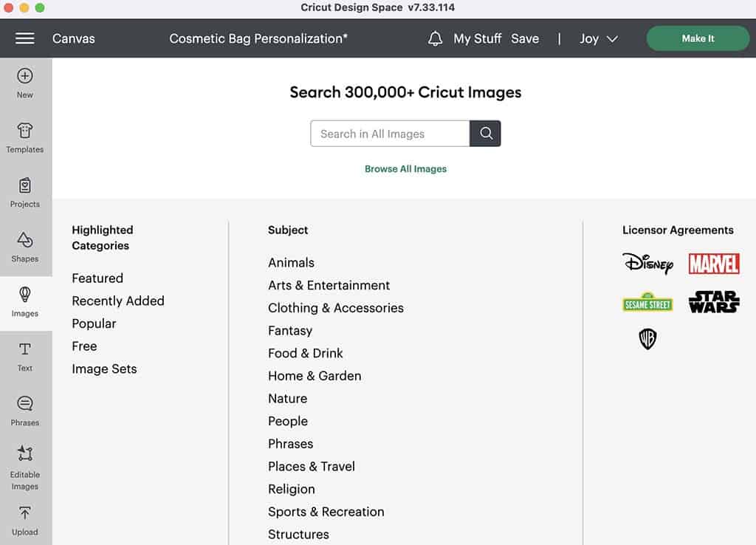Open the Religion subject
The image size is (756, 545).
click(292, 489)
